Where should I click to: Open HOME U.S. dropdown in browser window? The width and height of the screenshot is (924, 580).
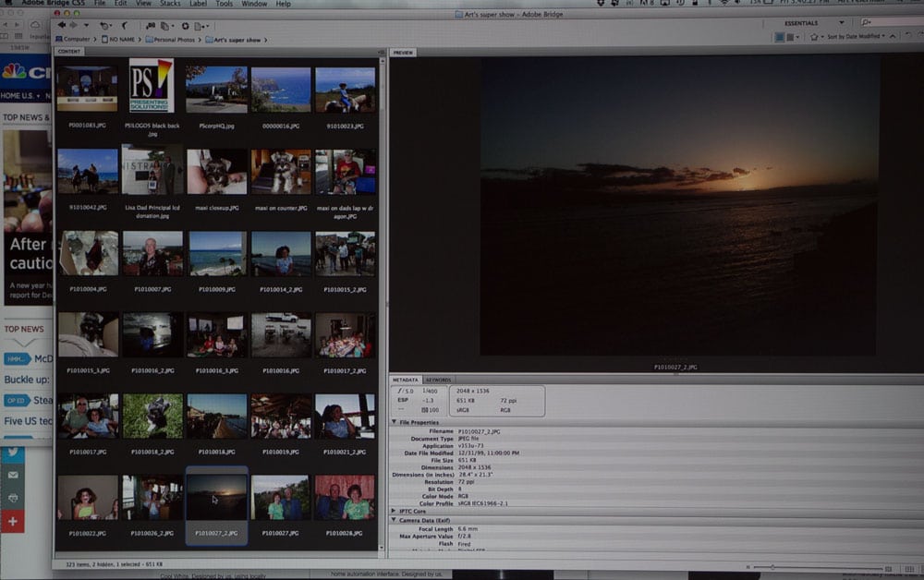pos(20,96)
